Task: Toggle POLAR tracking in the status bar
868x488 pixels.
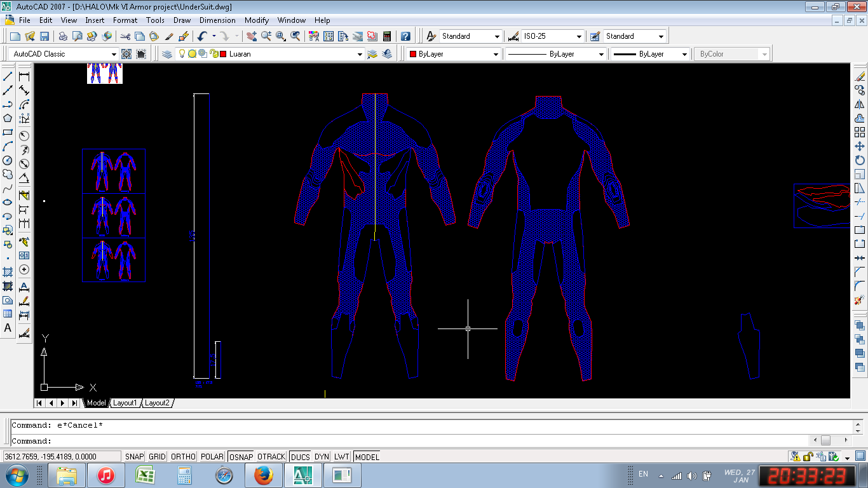Action: pyautogui.click(x=212, y=457)
